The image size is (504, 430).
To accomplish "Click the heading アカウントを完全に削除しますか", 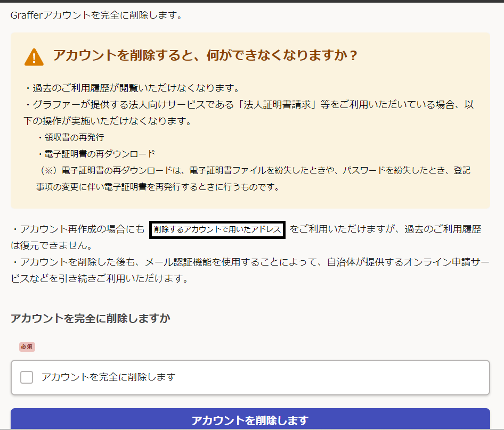I will tap(91, 318).
